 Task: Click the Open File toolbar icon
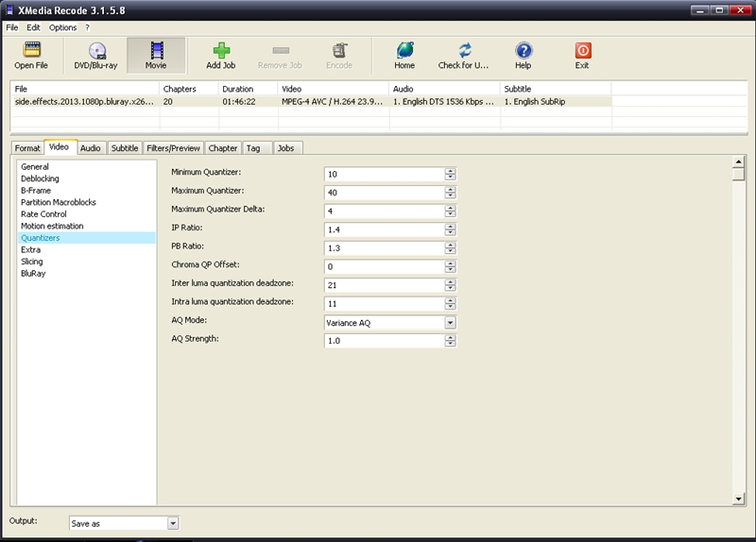31,50
